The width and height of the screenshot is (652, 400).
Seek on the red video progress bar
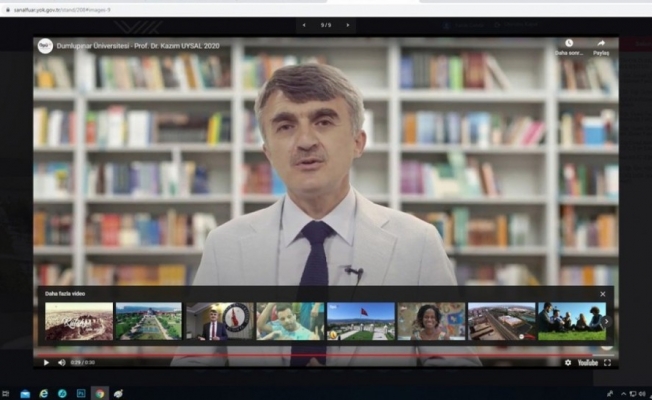click(x=300, y=353)
